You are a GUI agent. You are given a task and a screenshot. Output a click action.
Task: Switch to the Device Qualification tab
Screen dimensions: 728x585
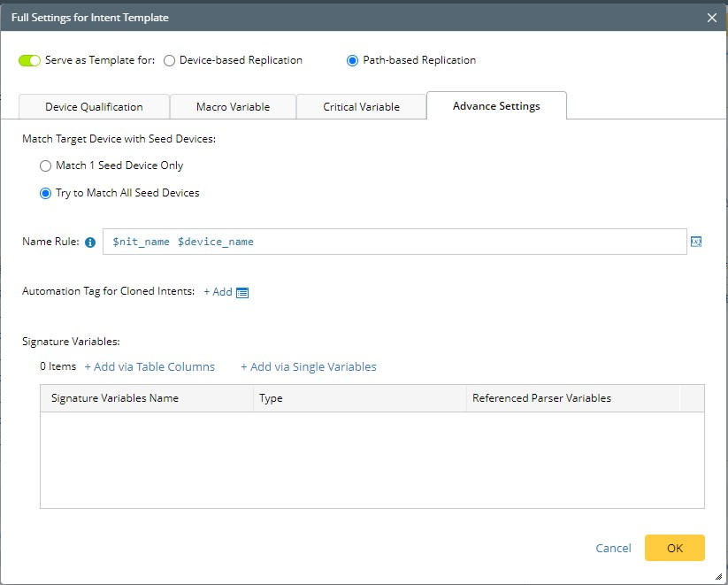tap(94, 106)
